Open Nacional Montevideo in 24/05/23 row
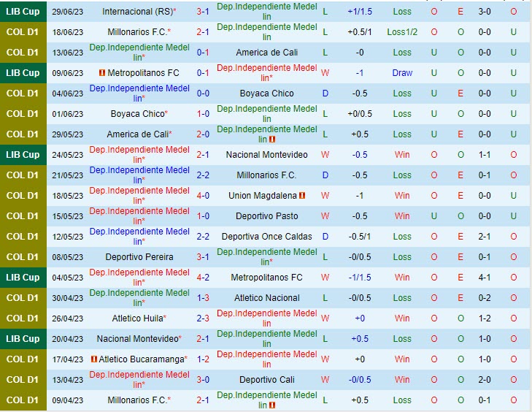Screen dimensions: 532x412 (266, 155)
